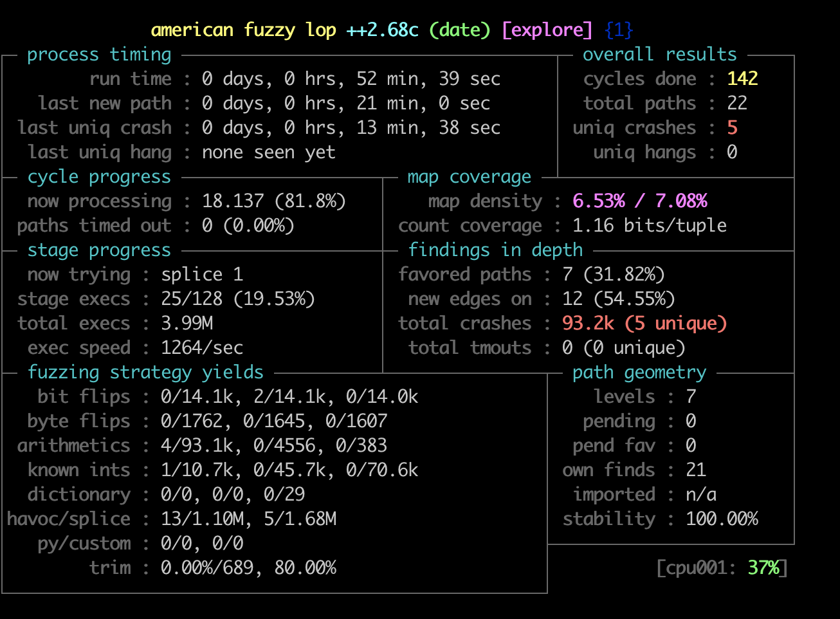The height and width of the screenshot is (619, 840).
Task: Click the cycles done value '142'
Action: point(743,79)
